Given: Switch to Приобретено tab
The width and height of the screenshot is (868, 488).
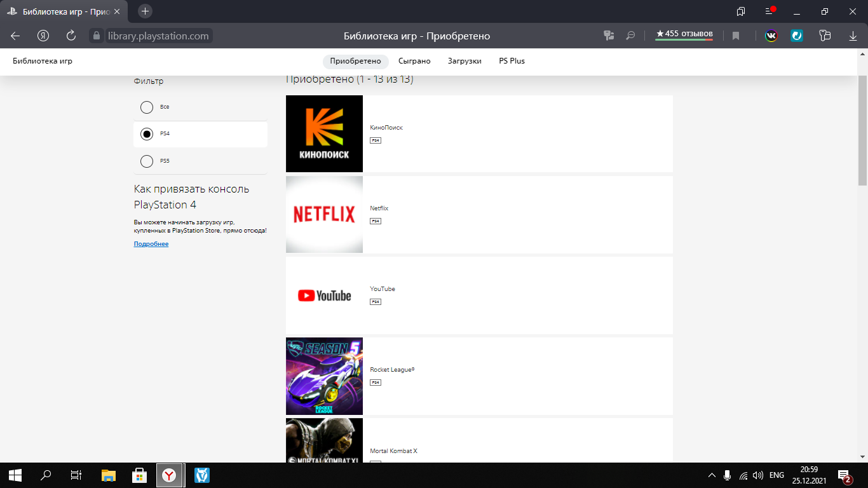Looking at the screenshot, I should (355, 61).
